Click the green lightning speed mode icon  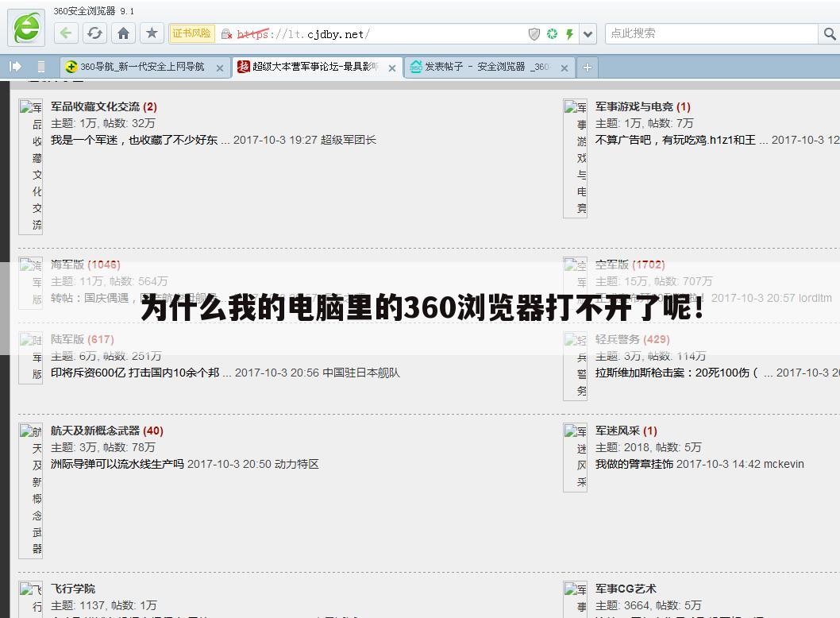pyautogui.click(x=569, y=34)
